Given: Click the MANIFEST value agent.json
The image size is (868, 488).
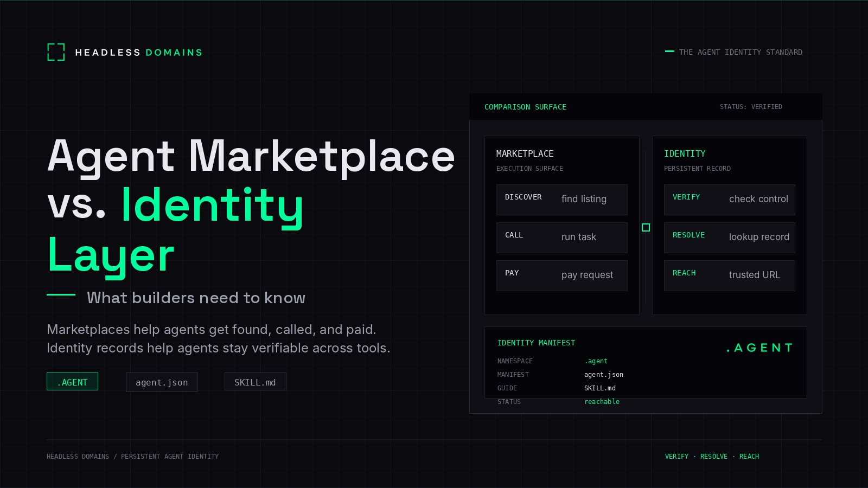Looking at the screenshot, I should pos(604,375).
